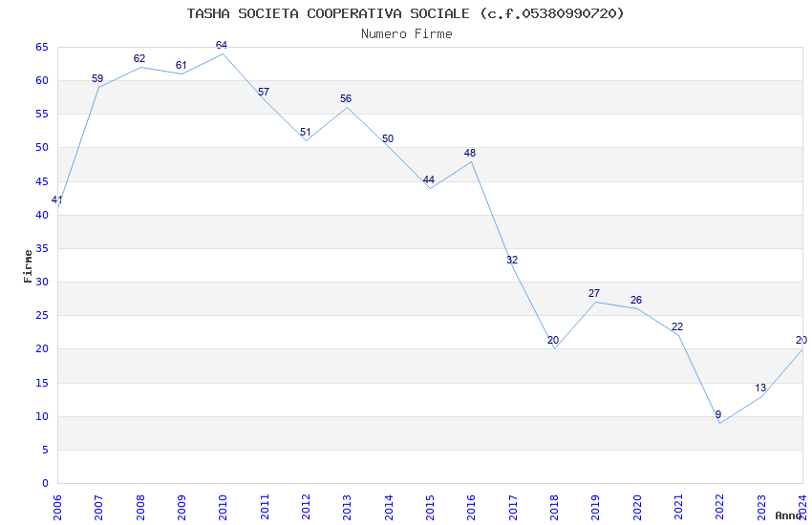Click the 65 value on the y-axis
Screen dimensions: 812x525
(x=41, y=47)
